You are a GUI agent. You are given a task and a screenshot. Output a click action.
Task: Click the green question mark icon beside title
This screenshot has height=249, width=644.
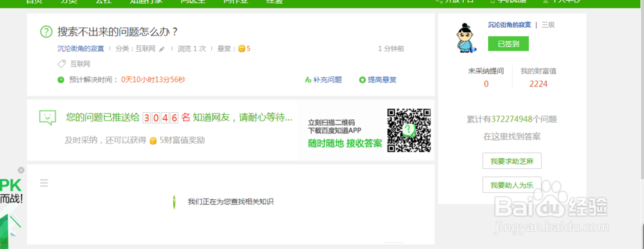click(x=46, y=32)
